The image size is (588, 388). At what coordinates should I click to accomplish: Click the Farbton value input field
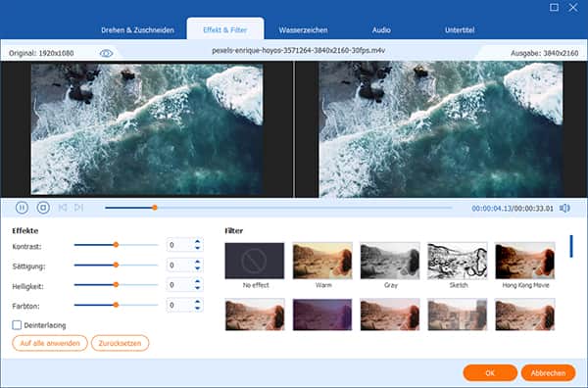coord(180,305)
